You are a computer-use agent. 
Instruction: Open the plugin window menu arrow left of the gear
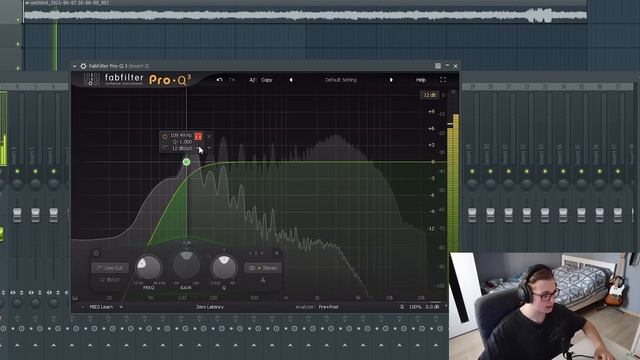[75, 66]
